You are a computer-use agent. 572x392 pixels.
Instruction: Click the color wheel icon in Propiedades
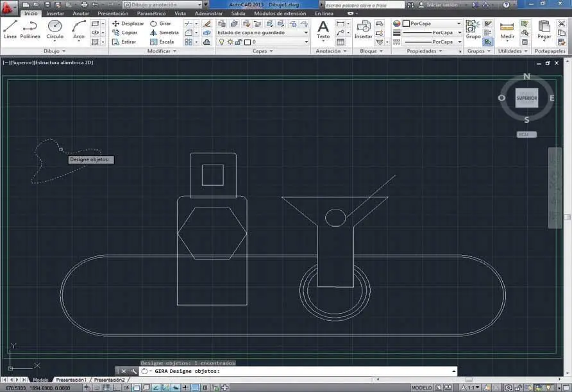click(x=396, y=23)
